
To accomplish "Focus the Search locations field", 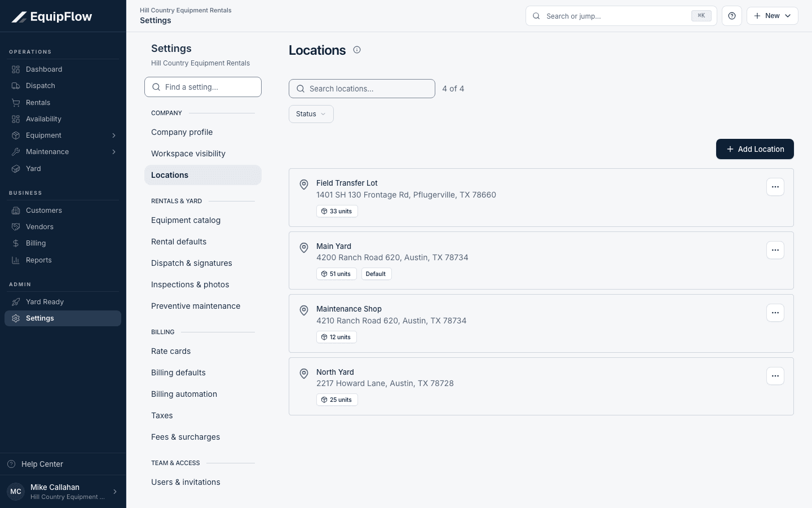I will [362, 89].
